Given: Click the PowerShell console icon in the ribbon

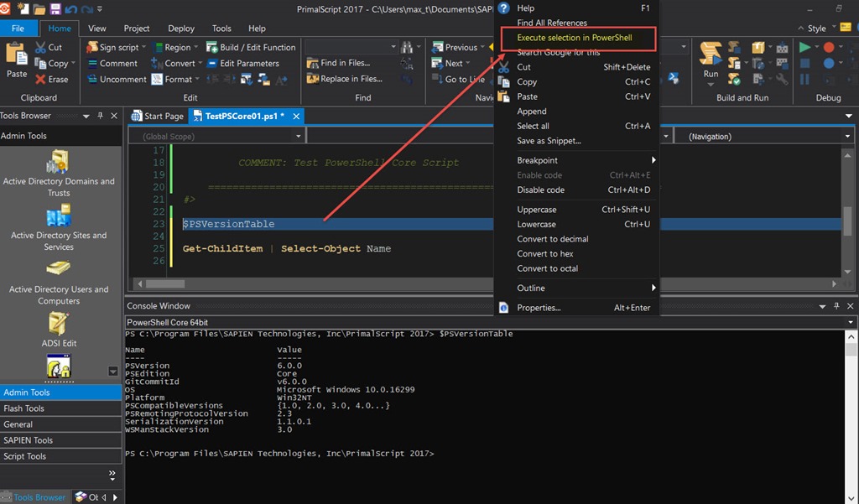Looking at the screenshot, I should 673,79.
